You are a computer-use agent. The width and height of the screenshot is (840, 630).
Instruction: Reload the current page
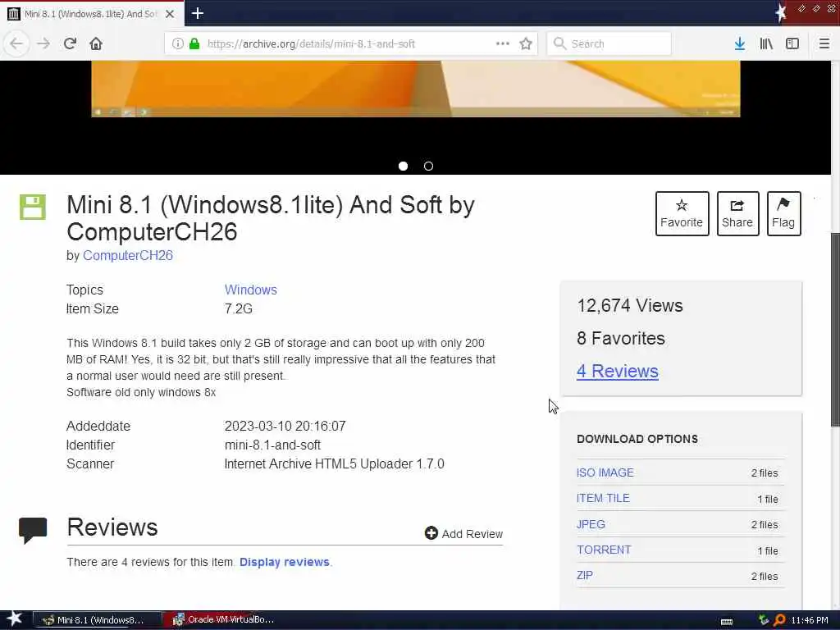[x=70, y=43]
